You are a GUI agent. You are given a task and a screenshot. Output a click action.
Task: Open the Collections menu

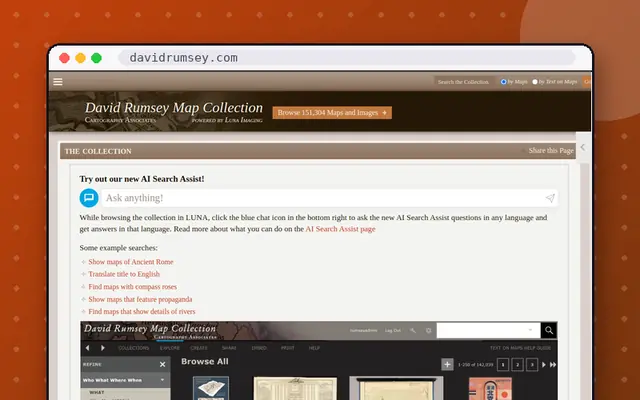[x=133, y=348]
